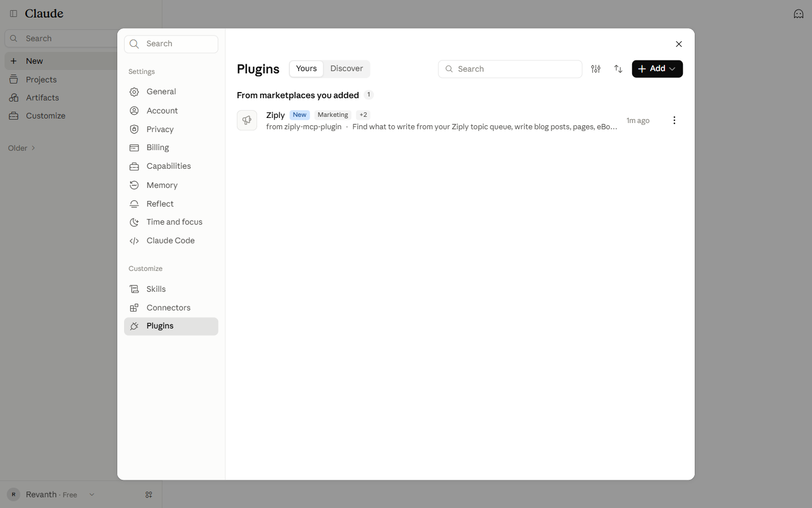Open Capabilities settings
Viewport: 812px width, 508px height.
tap(171, 167)
